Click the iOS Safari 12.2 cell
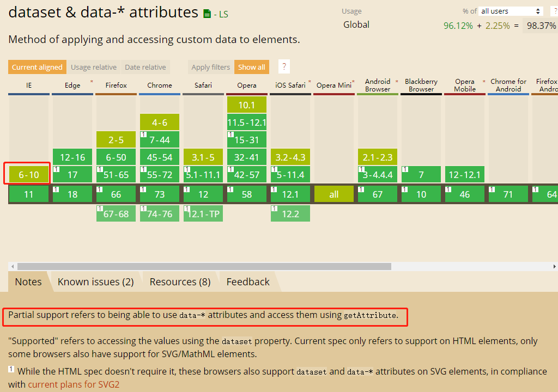The image size is (558, 392). (290, 213)
